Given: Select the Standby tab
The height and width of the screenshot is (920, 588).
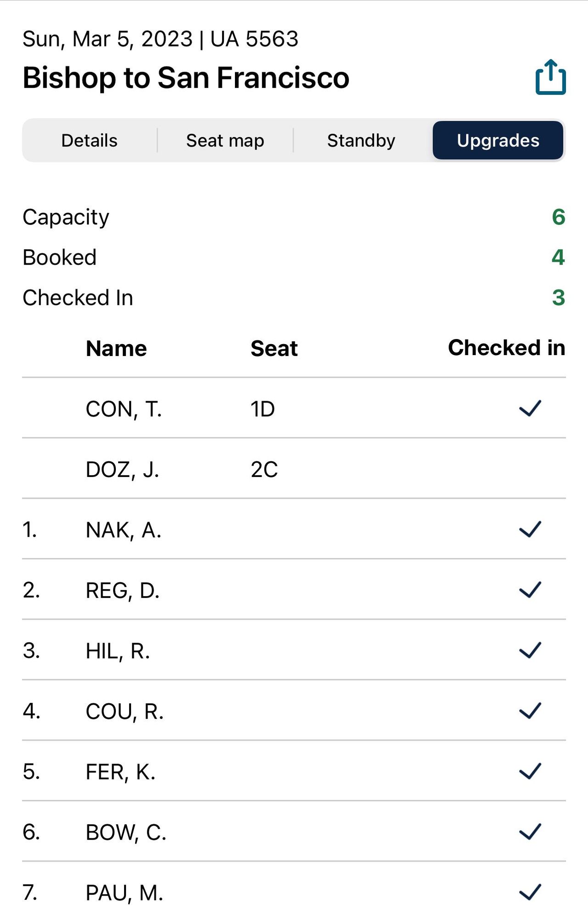Looking at the screenshot, I should coord(361,140).
